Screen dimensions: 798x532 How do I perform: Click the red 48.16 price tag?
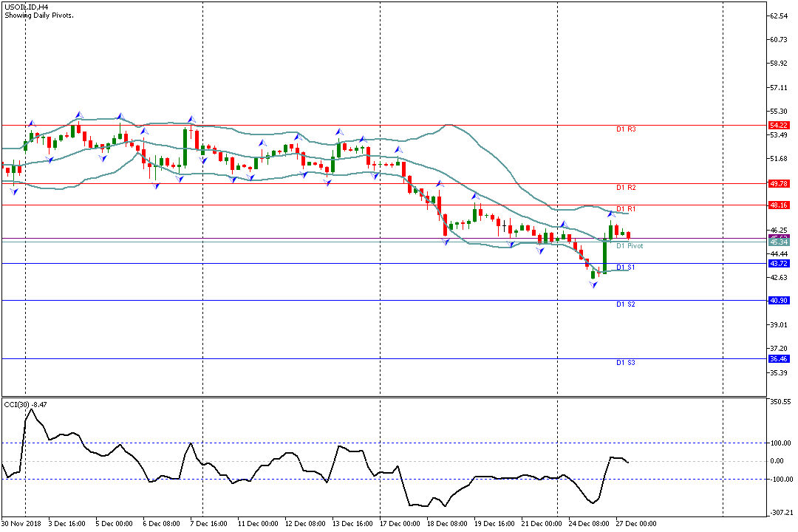[778, 205]
